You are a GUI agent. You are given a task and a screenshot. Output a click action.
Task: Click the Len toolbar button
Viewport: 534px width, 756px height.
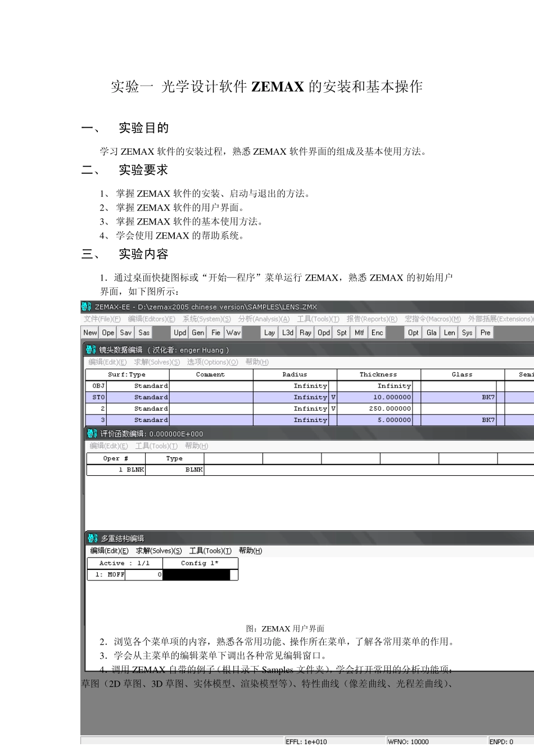click(x=449, y=333)
